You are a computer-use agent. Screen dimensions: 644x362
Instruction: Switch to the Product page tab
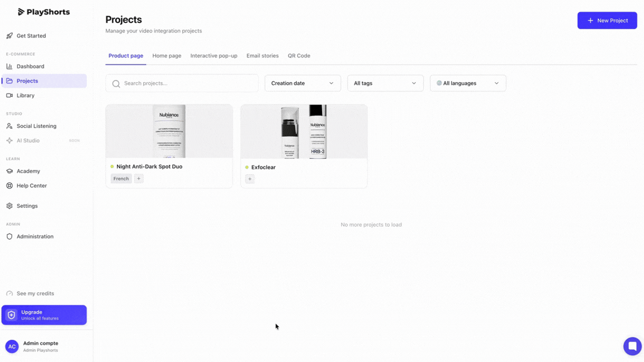coord(126,56)
